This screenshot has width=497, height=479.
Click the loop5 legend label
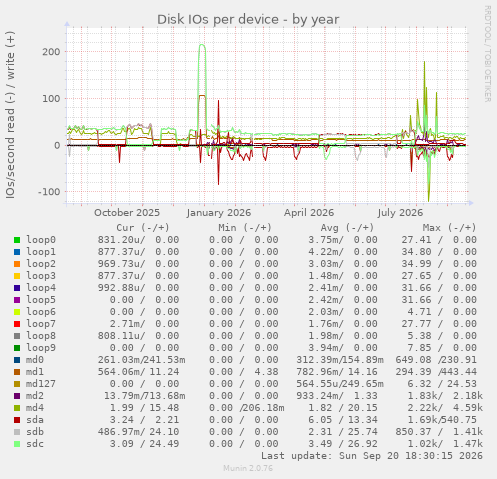pos(41,300)
